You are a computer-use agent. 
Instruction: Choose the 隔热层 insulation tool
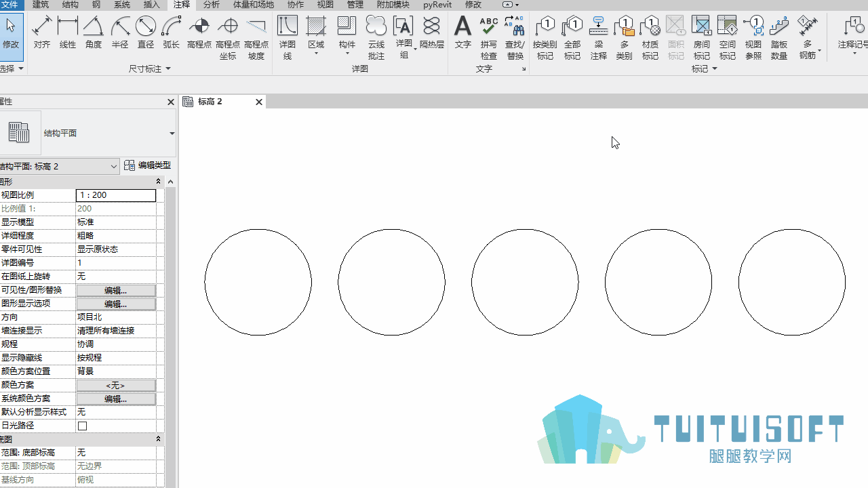tap(432, 33)
